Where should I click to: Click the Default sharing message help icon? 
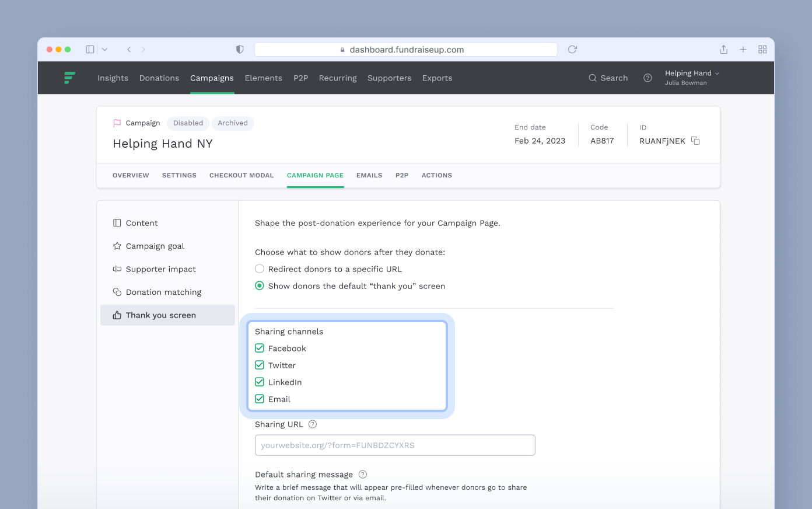coord(362,475)
